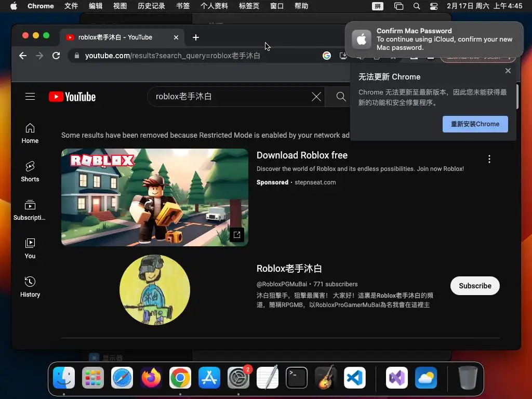Open Launchpad from the Dock

tap(93, 378)
